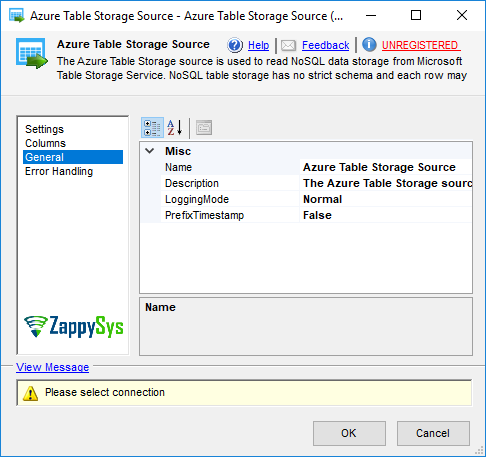The width and height of the screenshot is (486, 457).
Task: Click the PrefixTimestamp value False
Action: (x=386, y=215)
